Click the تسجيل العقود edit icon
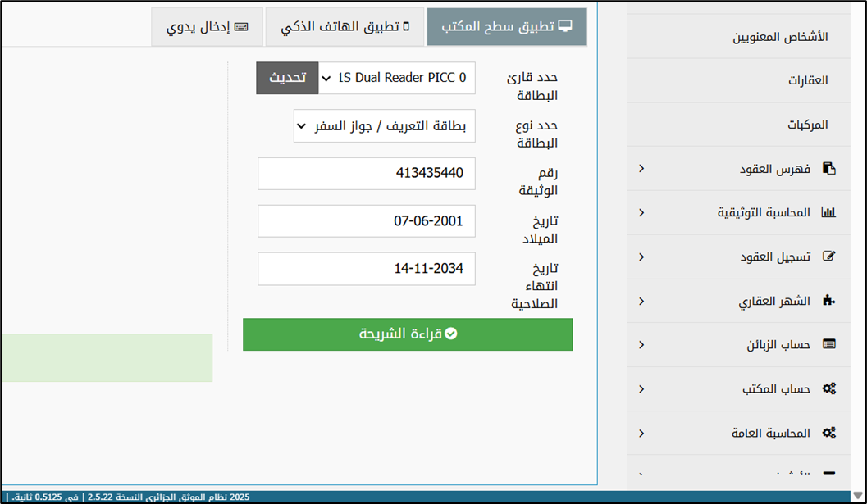This screenshot has width=867, height=504. (828, 257)
